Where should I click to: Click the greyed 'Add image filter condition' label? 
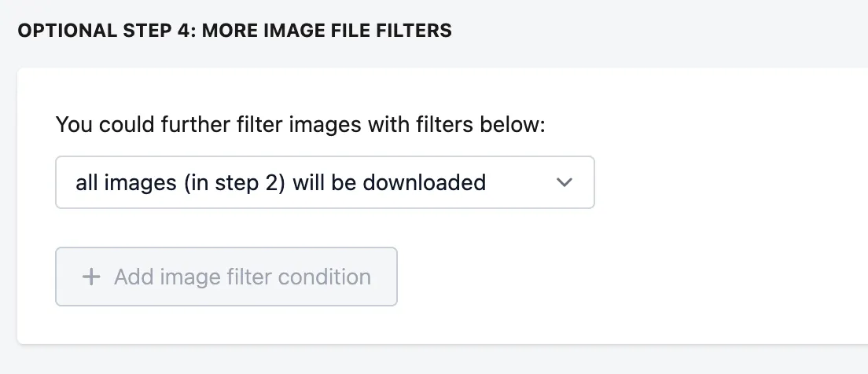click(242, 277)
